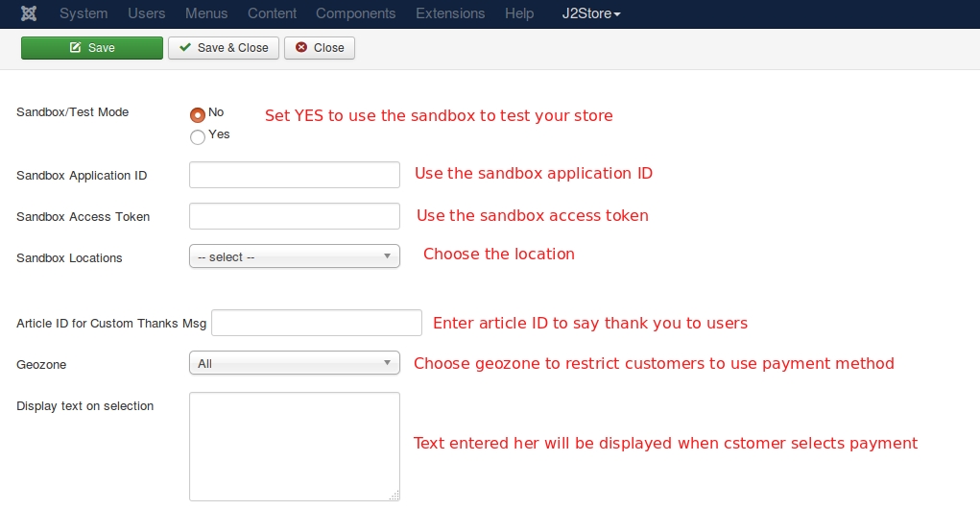
Task: Open the Users menu
Action: (146, 13)
